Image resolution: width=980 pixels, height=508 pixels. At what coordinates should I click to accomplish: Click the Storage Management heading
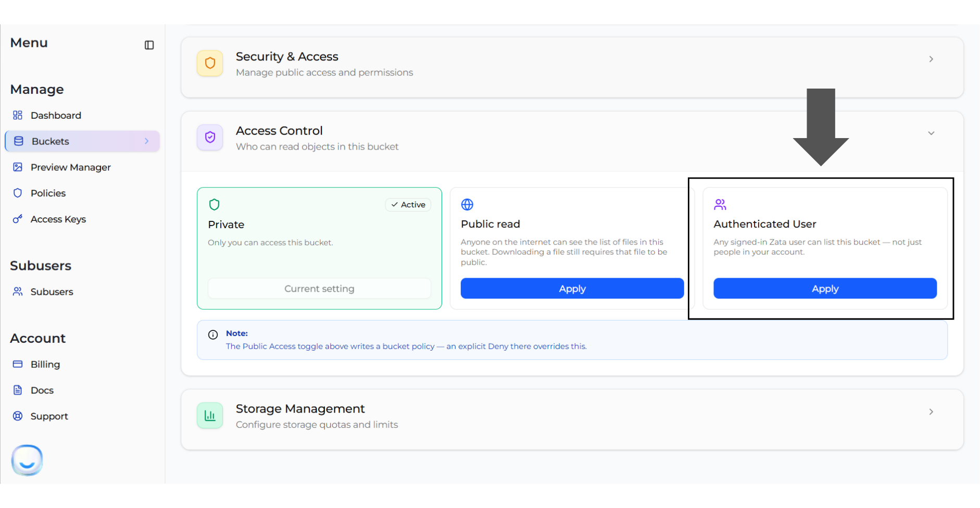(300, 409)
